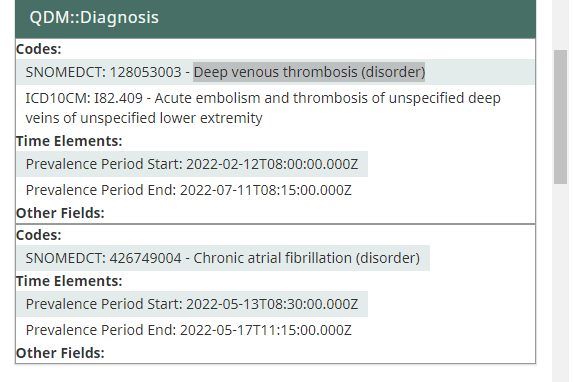Click first Time Elements heading
The image size is (574, 382).
point(69,141)
